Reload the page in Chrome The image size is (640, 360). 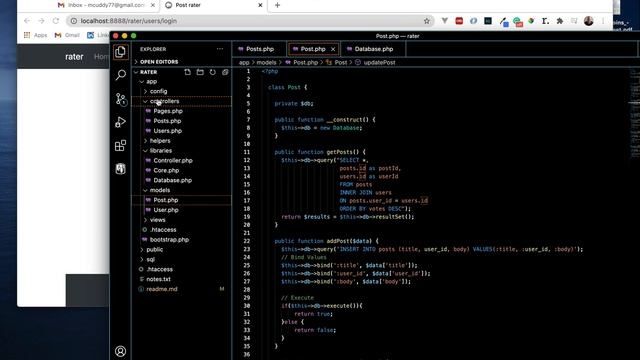(56, 21)
